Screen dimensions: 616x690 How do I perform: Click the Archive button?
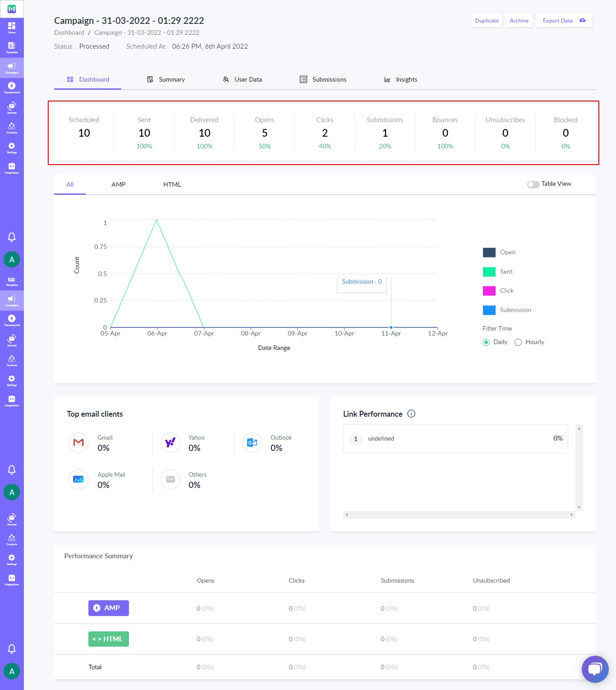[x=519, y=21]
